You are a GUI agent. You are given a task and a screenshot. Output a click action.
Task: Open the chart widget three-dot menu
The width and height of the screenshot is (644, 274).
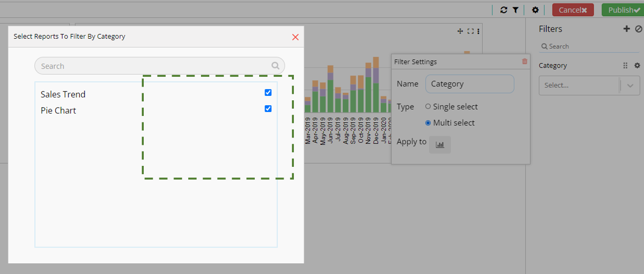(478, 31)
